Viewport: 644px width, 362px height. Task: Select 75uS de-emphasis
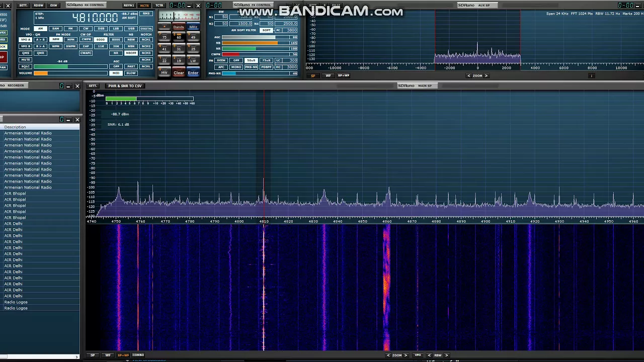(266, 60)
